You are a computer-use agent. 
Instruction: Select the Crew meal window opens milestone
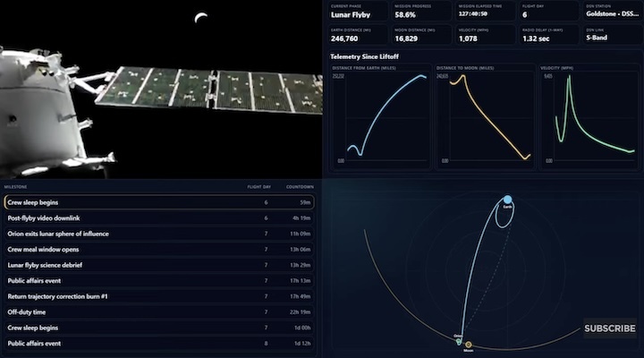tap(159, 249)
